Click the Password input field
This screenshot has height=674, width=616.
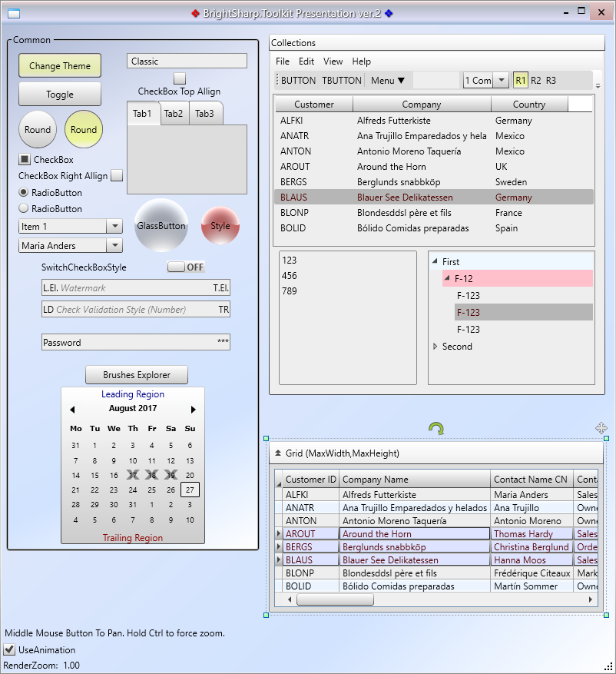[127, 343]
